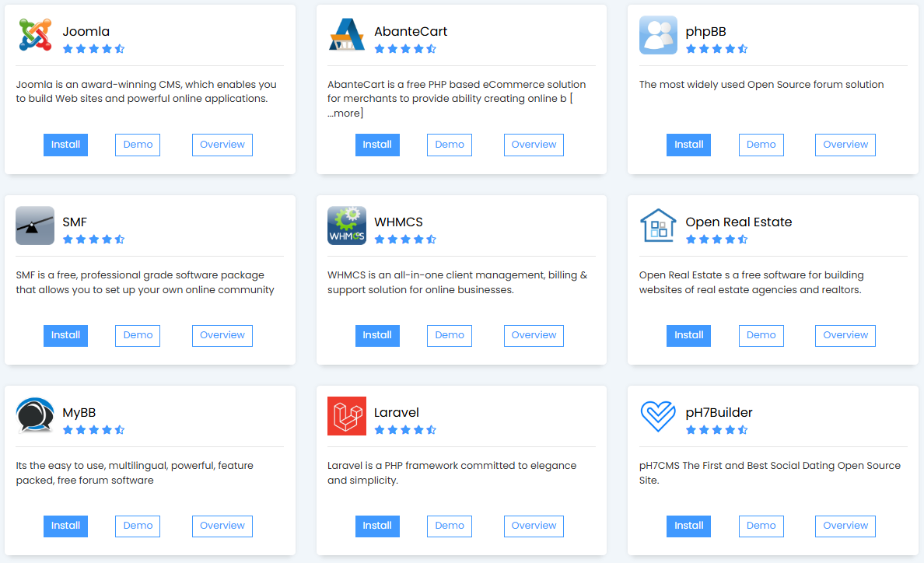924x563 pixels.
Task: Click the Joomla star rating
Action: (x=93, y=49)
